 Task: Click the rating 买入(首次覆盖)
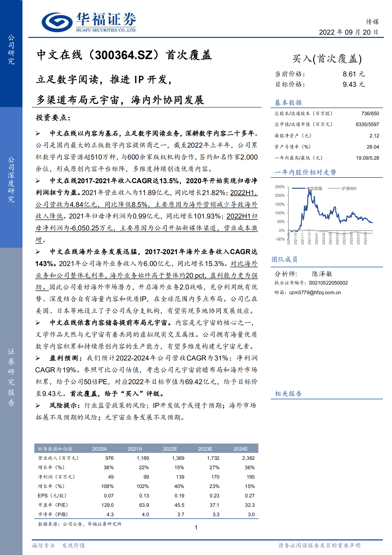coord(327,59)
